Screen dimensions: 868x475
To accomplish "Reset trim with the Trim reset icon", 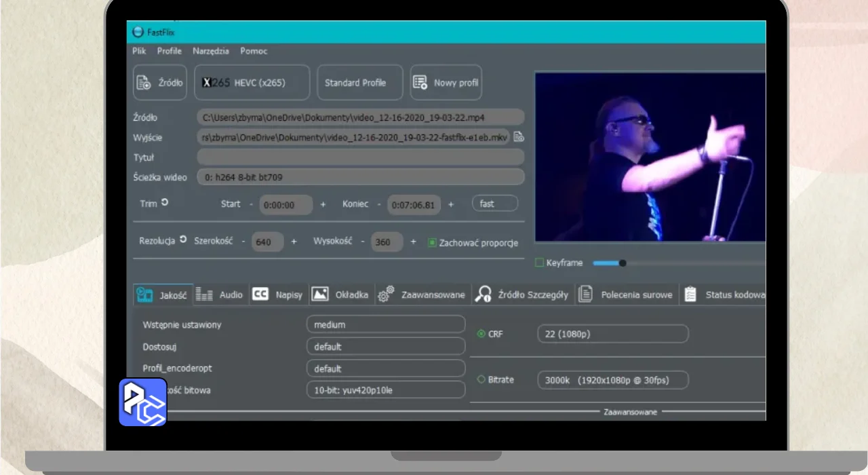I will (x=165, y=203).
